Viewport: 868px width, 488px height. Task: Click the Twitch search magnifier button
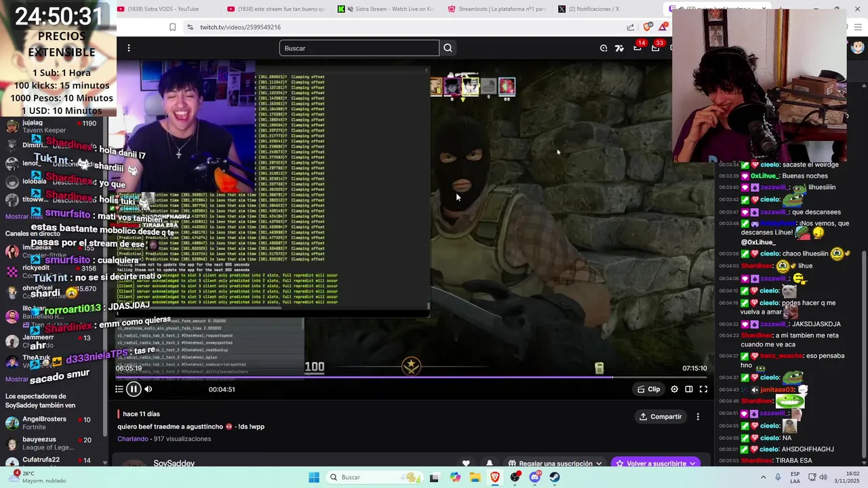pos(448,48)
